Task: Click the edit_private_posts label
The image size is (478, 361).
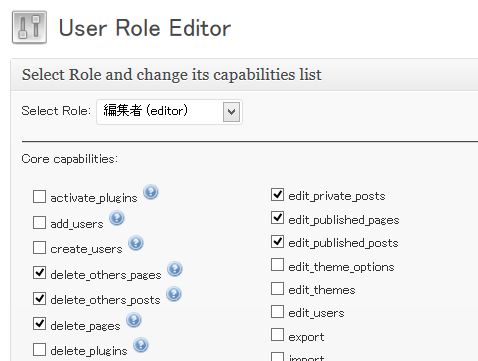Action: click(x=337, y=196)
